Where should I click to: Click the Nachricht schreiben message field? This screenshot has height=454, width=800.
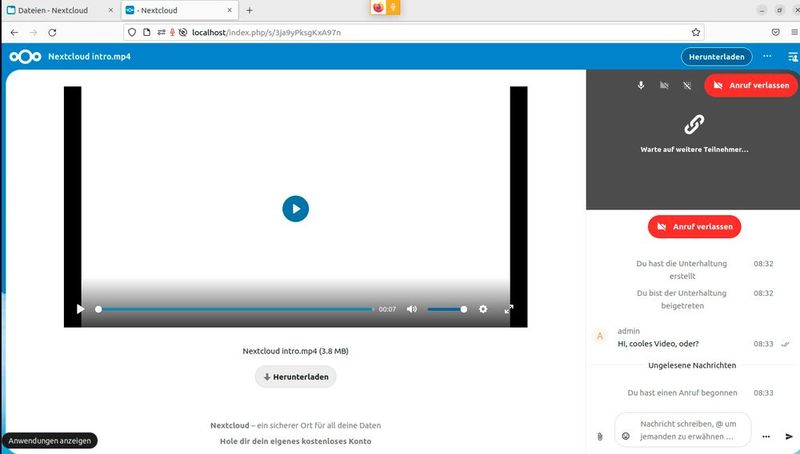[688, 430]
